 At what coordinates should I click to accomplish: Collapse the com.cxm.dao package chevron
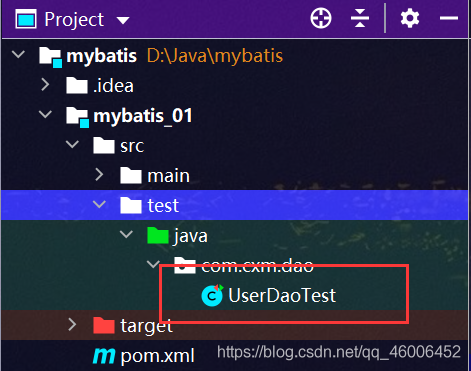[153, 264]
